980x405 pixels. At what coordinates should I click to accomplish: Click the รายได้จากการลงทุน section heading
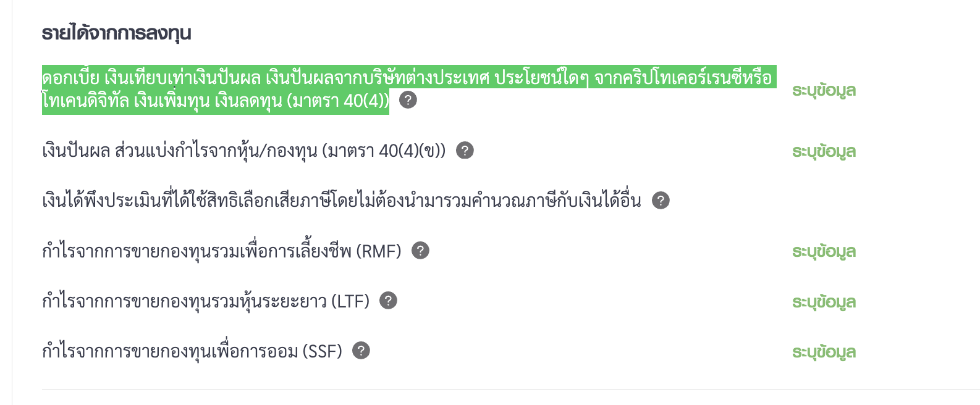click(116, 33)
